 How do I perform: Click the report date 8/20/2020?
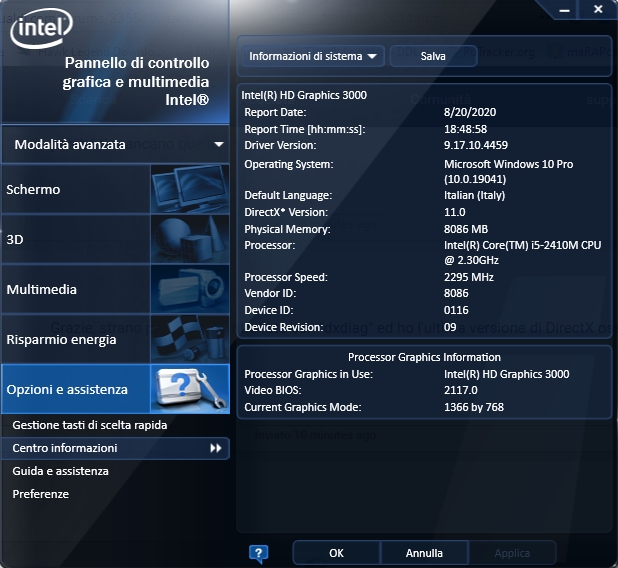tap(470, 112)
